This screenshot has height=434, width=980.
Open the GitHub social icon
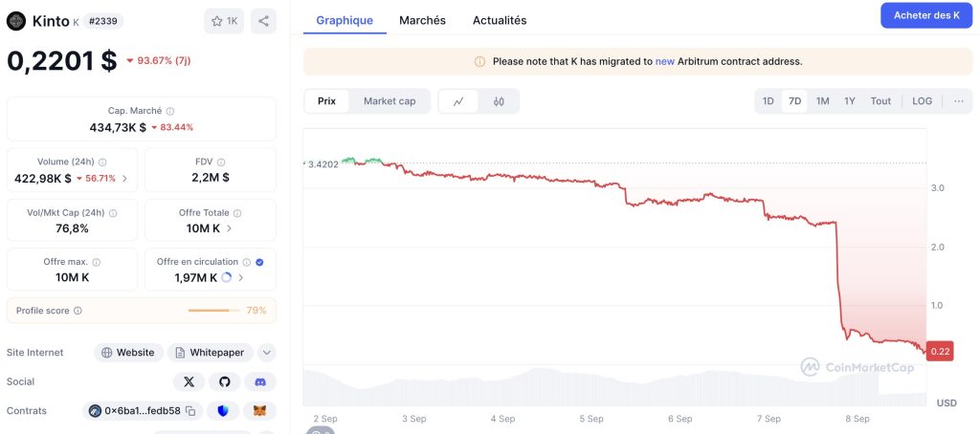224,381
